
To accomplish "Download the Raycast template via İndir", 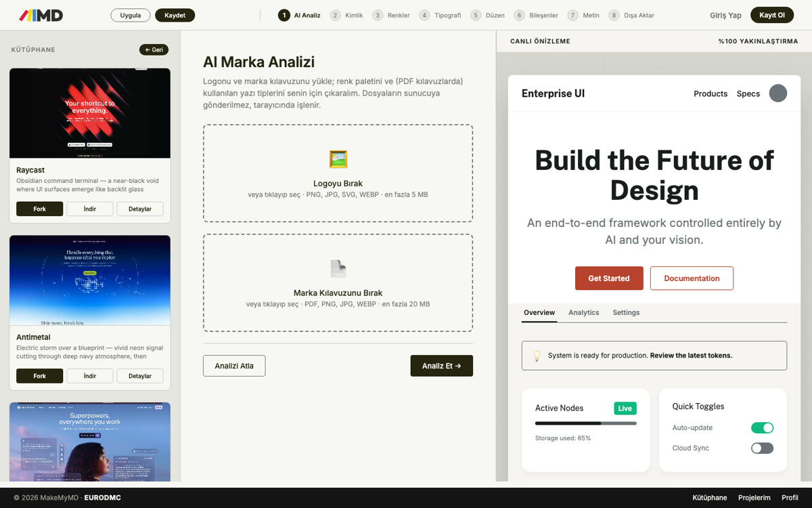I will click(90, 209).
